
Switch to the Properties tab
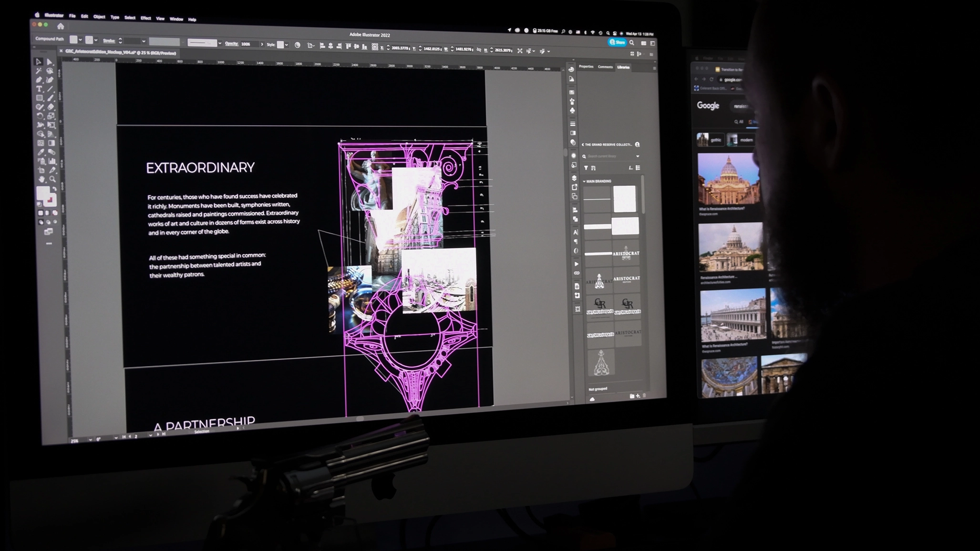point(586,67)
